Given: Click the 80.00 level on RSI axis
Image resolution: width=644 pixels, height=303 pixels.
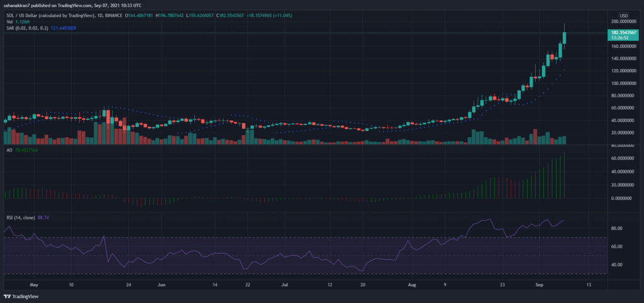Looking at the screenshot, I should (617, 228).
